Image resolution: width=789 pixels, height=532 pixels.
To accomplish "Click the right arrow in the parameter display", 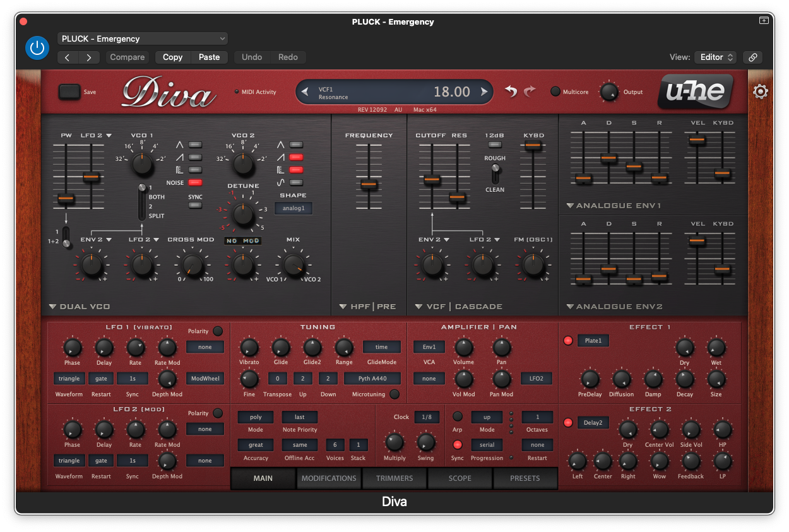I will point(484,92).
